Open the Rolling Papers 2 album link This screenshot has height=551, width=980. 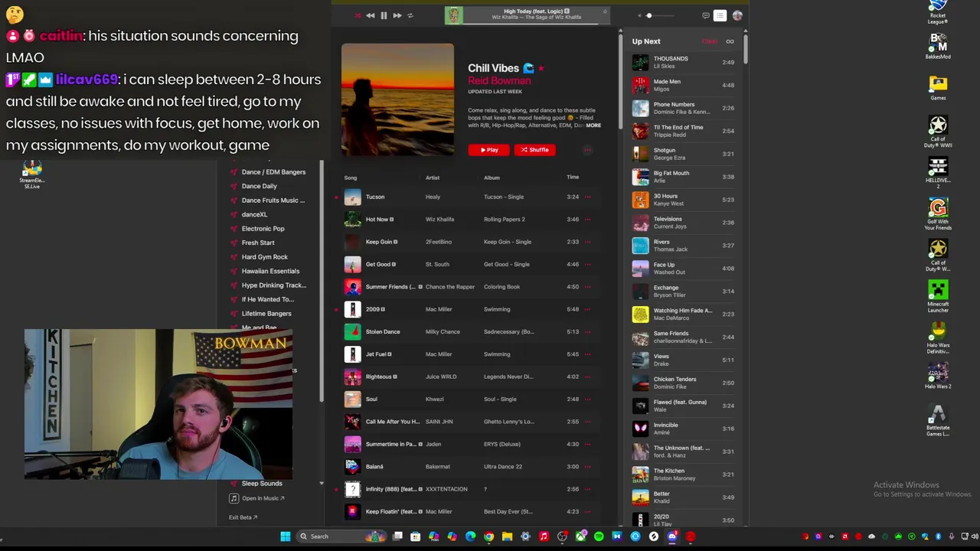(x=504, y=219)
